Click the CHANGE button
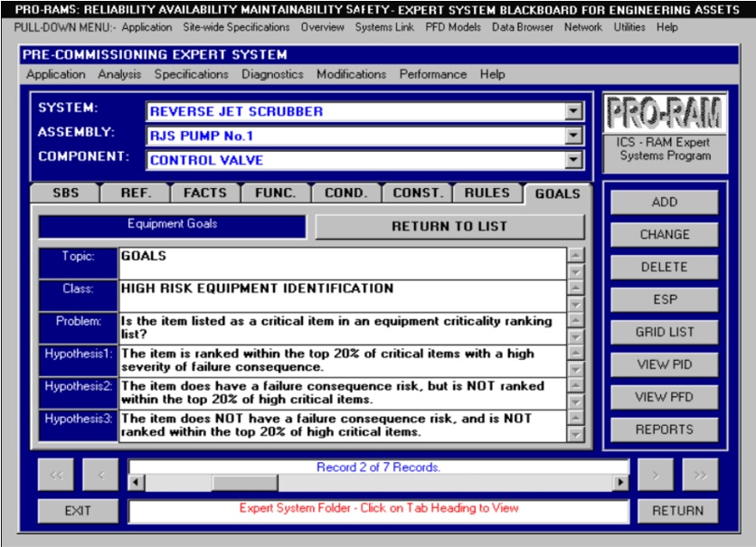This screenshot has width=756, height=547. pyautogui.click(x=665, y=234)
